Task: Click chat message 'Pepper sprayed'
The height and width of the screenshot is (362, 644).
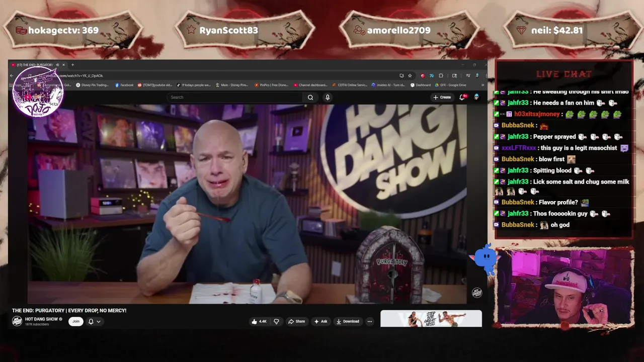Action: click(x=555, y=137)
